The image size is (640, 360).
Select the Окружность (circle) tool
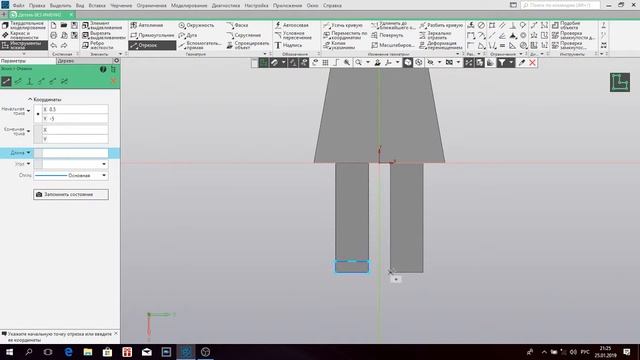tap(196, 25)
